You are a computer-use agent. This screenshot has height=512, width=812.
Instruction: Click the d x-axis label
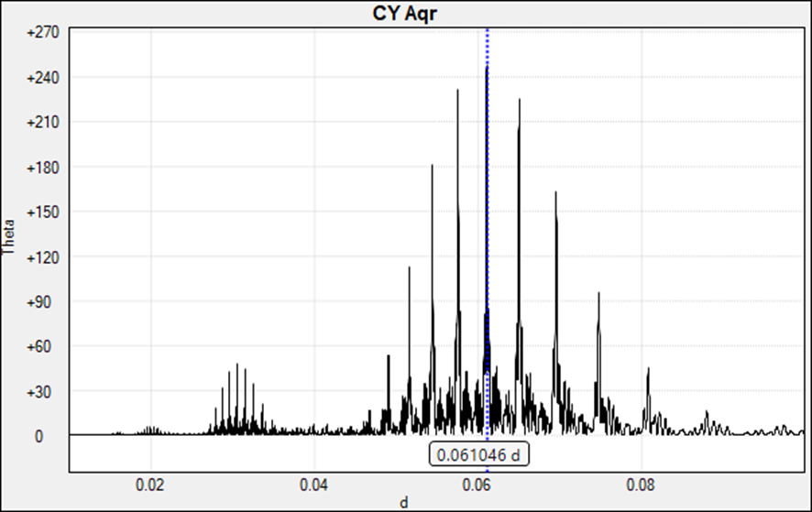(404, 501)
